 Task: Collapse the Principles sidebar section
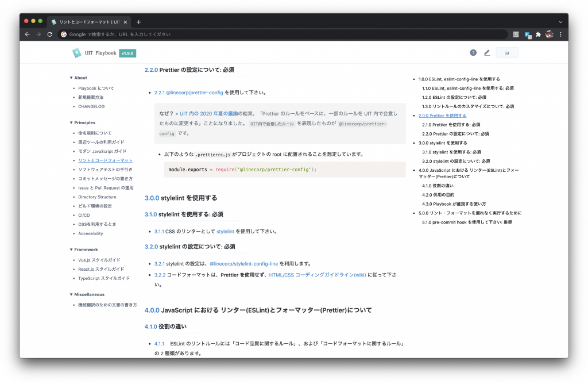pos(71,122)
